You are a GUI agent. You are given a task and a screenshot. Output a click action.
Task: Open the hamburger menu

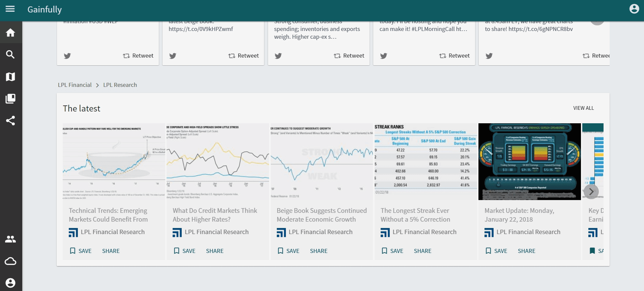10,9
